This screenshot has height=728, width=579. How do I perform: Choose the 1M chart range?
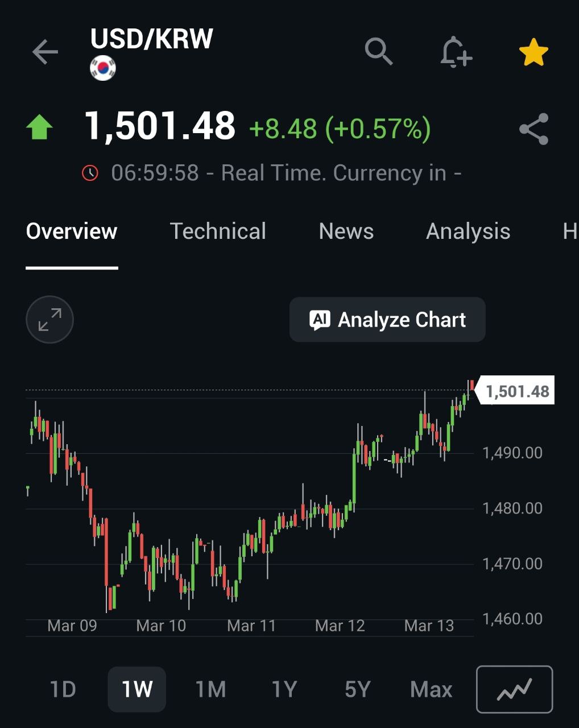[x=210, y=689]
